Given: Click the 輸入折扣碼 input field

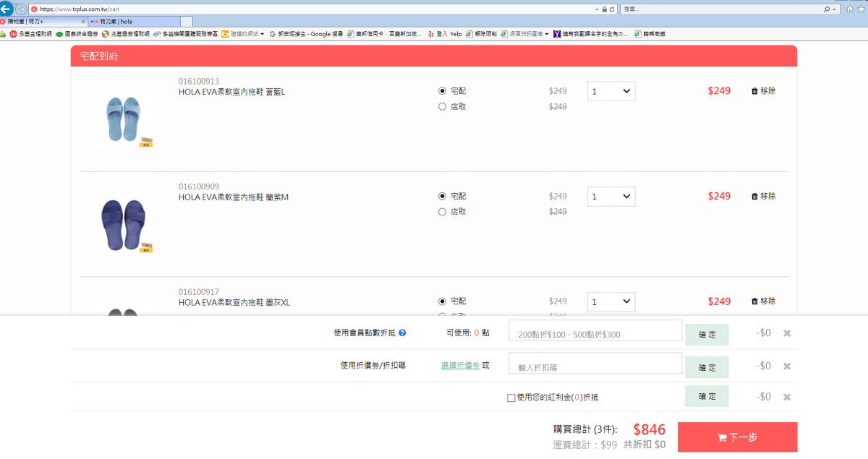Looking at the screenshot, I should coord(596,364).
